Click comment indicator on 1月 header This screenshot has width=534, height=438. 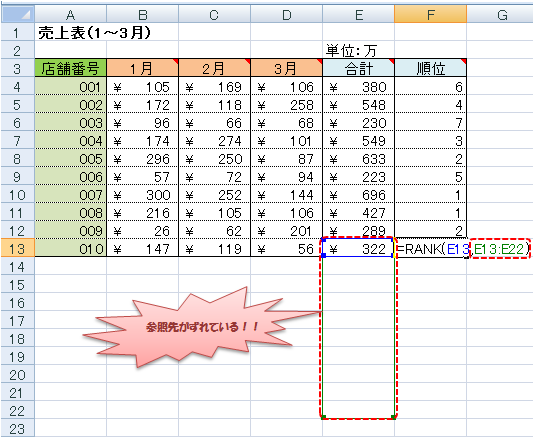176,61
